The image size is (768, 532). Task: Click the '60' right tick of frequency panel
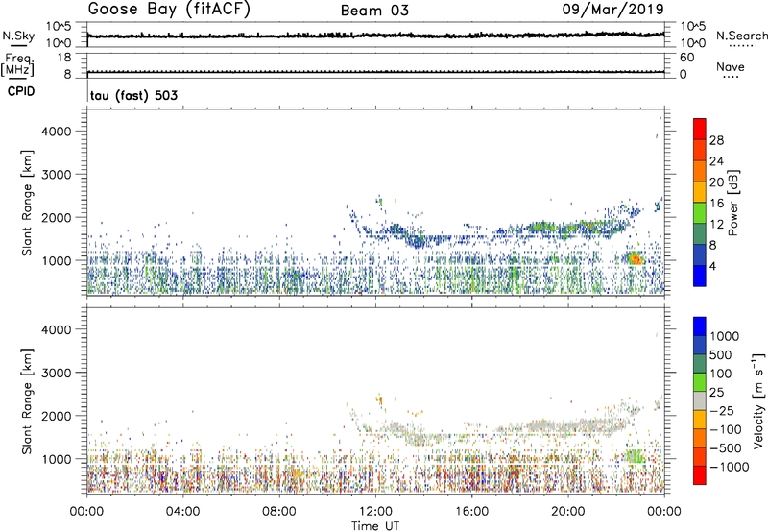[686, 58]
